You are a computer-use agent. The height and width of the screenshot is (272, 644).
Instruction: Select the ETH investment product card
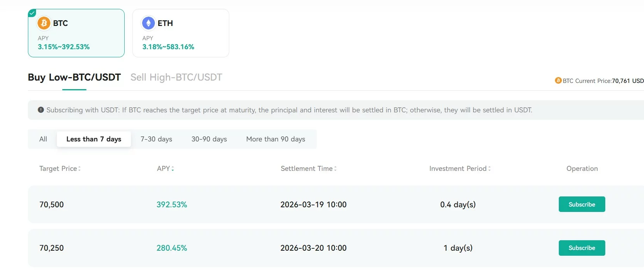tap(180, 33)
